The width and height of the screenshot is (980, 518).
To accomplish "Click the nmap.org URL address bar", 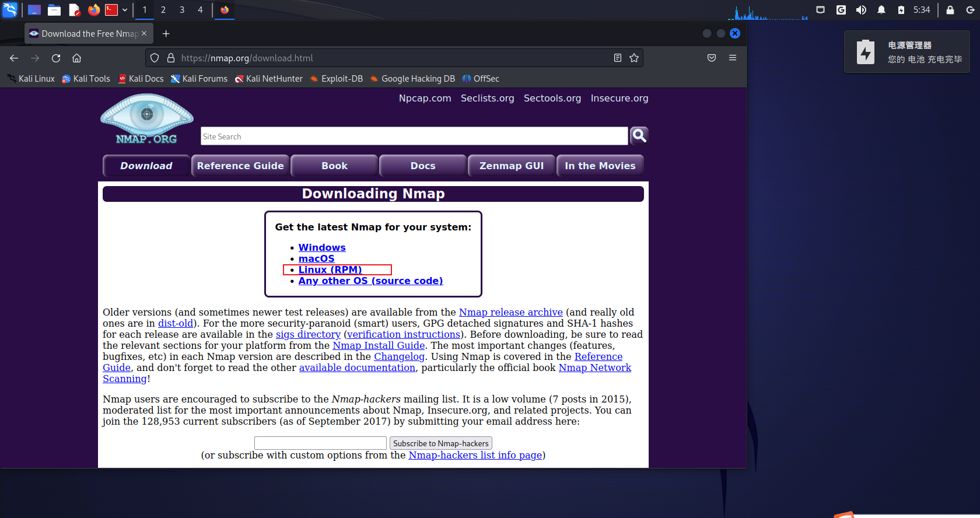I will pyautogui.click(x=394, y=58).
